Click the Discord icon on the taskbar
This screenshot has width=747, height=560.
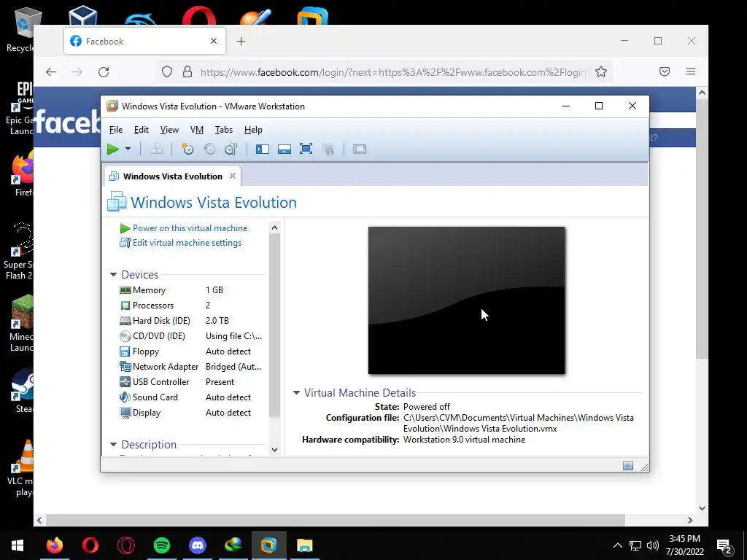(x=198, y=545)
